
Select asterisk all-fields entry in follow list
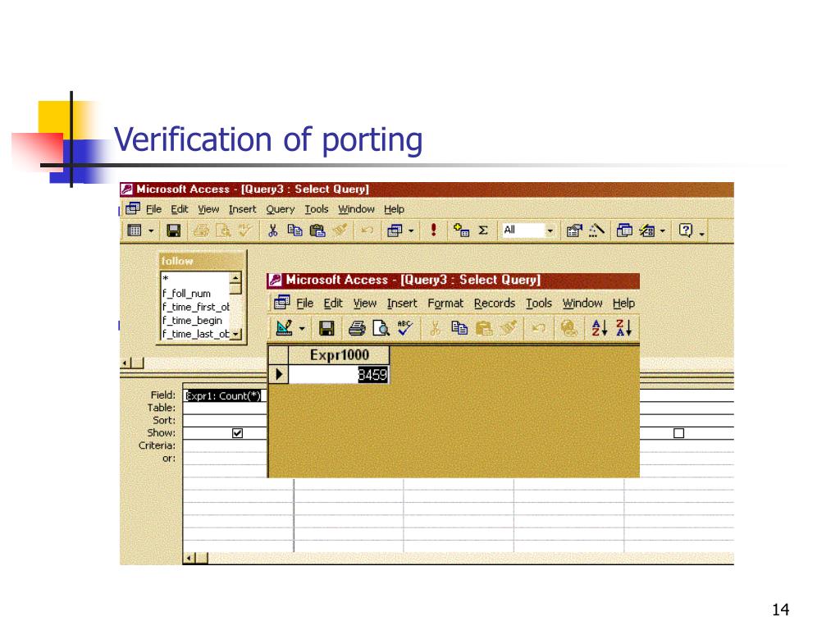[x=195, y=279]
